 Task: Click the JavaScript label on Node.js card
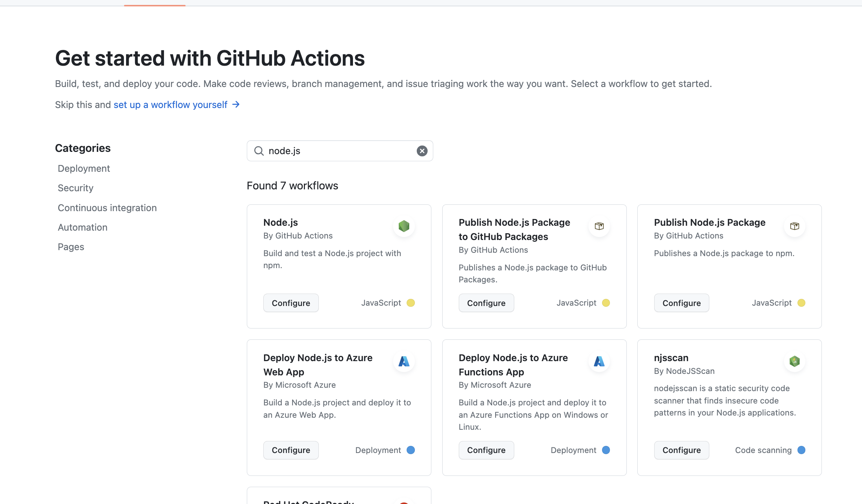click(x=381, y=303)
